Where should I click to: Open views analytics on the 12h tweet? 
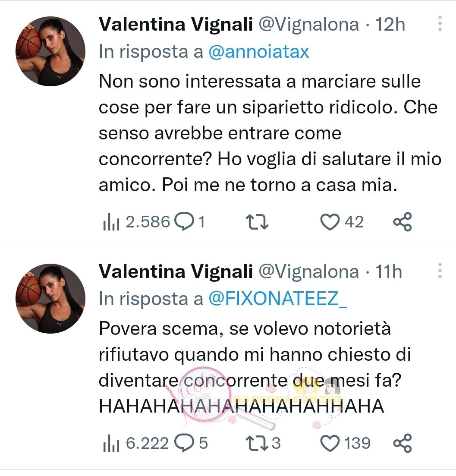pos(136,222)
